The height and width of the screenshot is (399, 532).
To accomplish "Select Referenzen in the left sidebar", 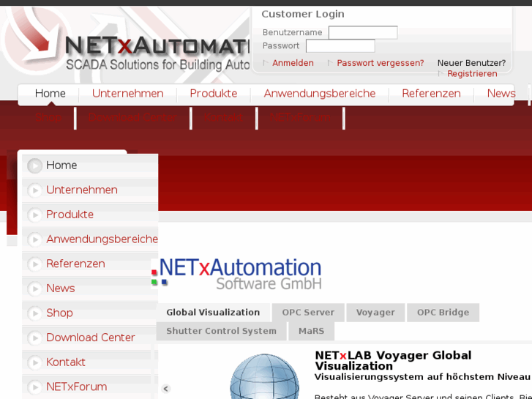I will pos(75,264).
